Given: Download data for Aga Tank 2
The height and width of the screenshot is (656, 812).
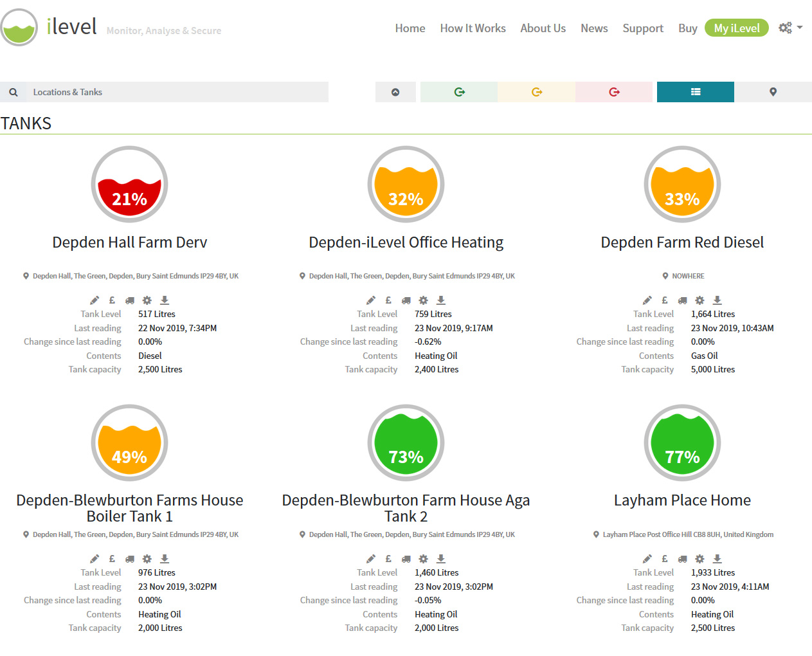Looking at the screenshot, I should click(x=441, y=559).
